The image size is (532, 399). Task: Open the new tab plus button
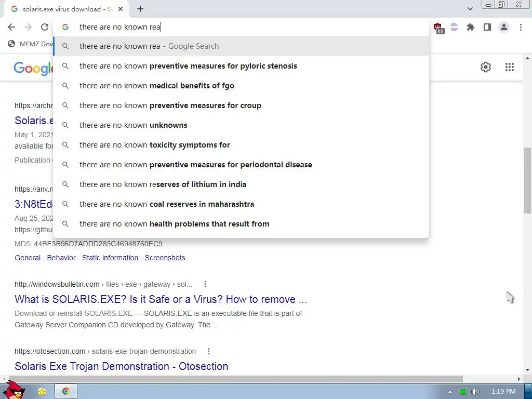(x=140, y=9)
